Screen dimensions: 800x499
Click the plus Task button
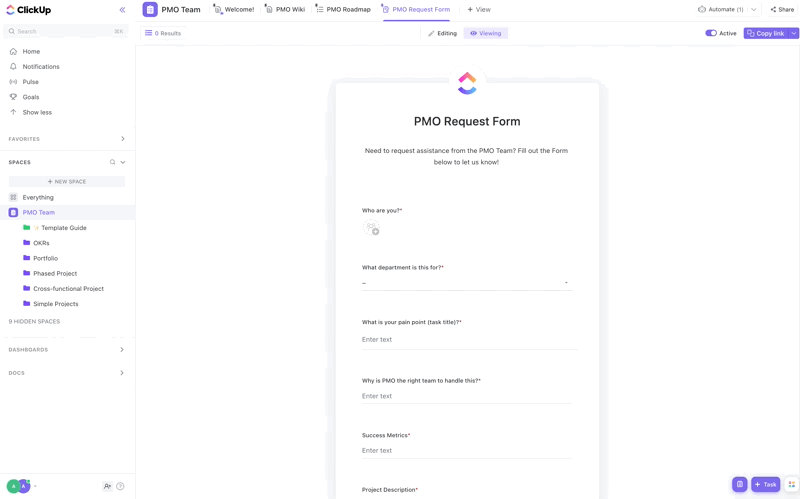click(x=766, y=484)
